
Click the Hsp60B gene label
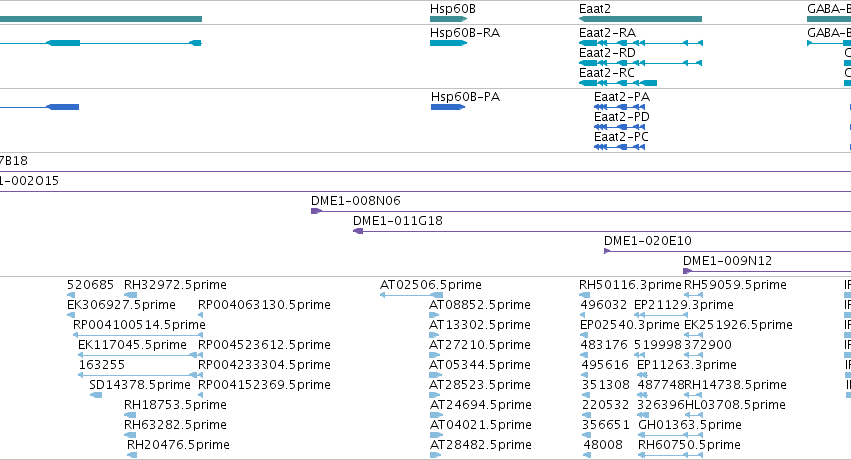tap(453, 9)
